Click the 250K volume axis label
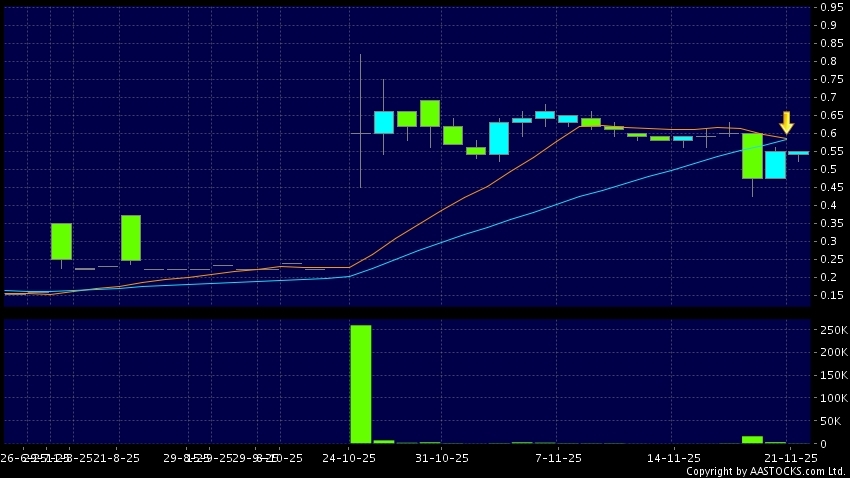 pos(832,330)
